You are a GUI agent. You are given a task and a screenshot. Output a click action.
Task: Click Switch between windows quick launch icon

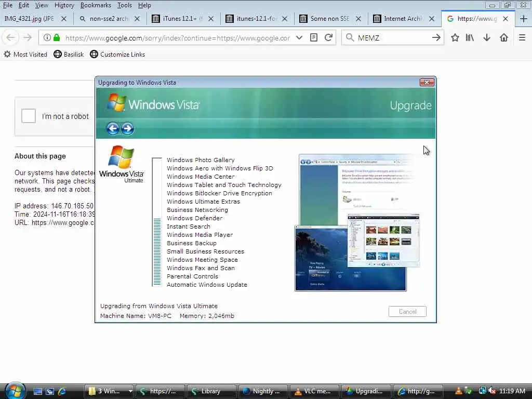[50, 392]
